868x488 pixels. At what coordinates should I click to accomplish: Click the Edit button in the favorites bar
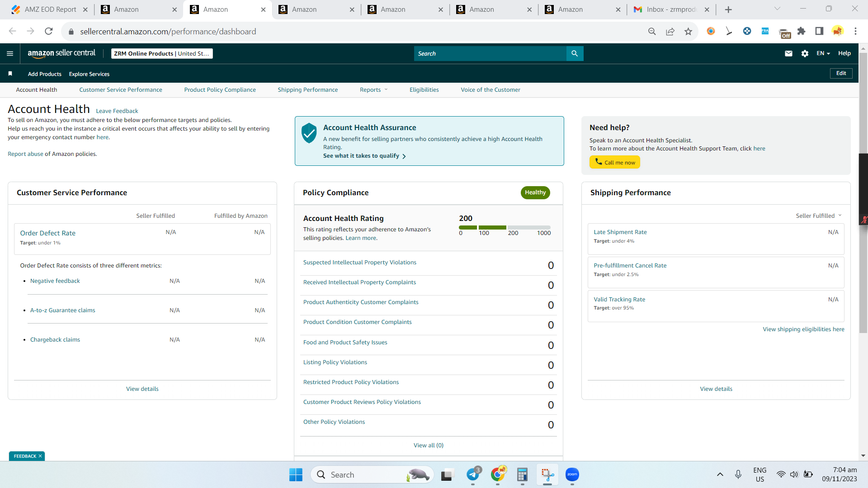pos(841,73)
